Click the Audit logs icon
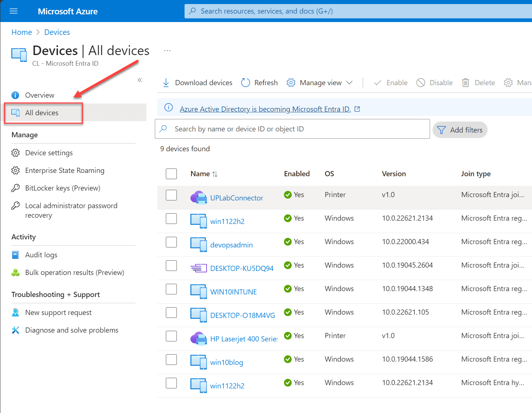The height and width of the screenshot is (413, 532). (x=15, y=255)
